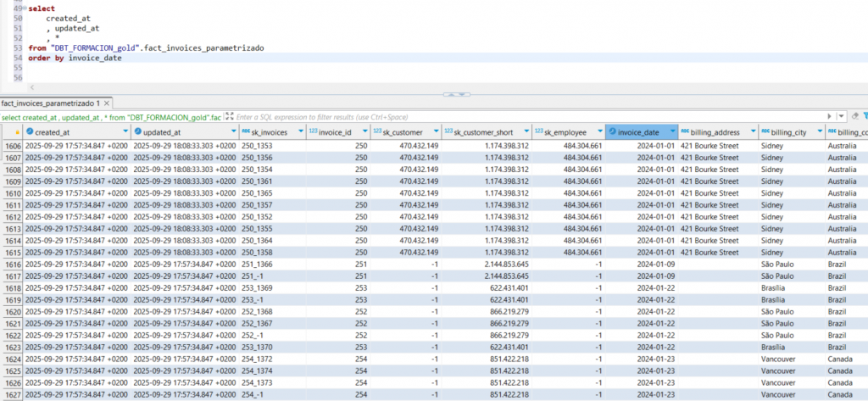Click the created_at column header

(51, 132)
